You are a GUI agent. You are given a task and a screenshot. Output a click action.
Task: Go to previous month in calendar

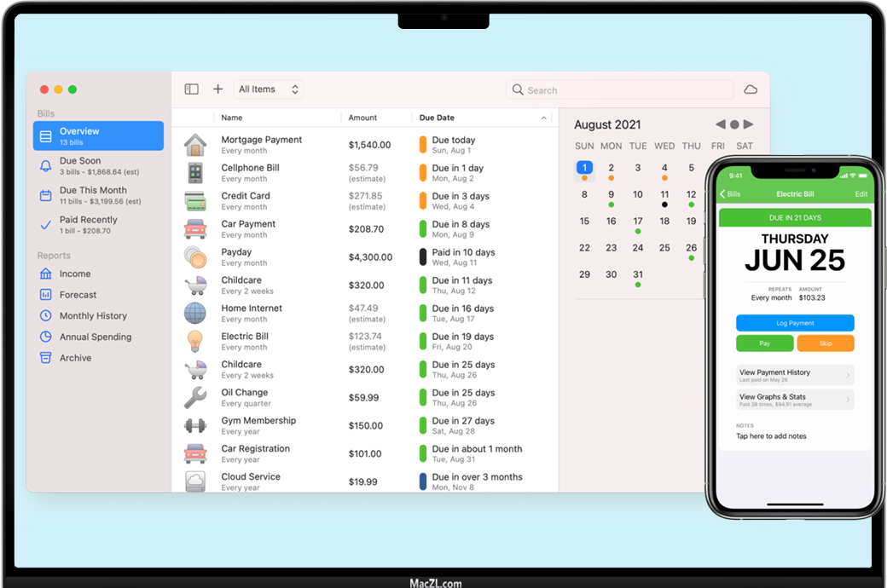point(720,124)
